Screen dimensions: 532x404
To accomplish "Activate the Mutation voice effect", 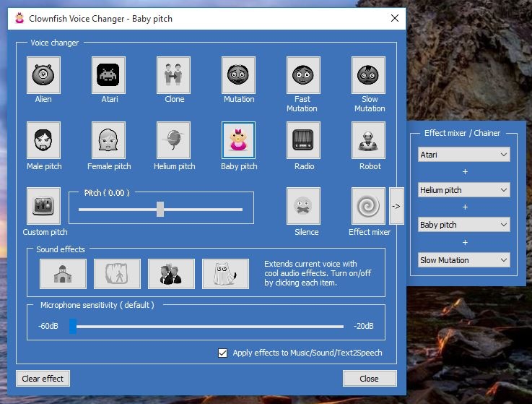I will (238, 75).
